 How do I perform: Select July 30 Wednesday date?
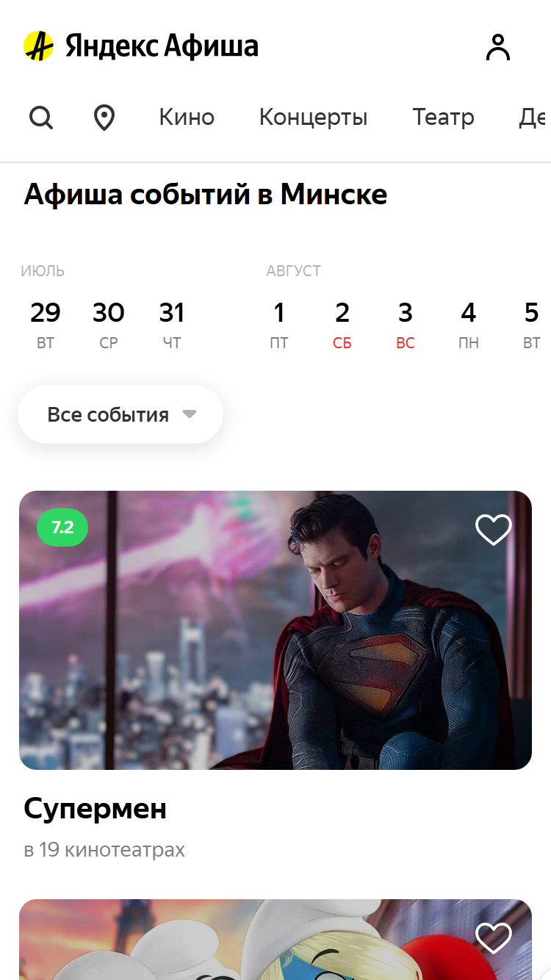[108, 325]
